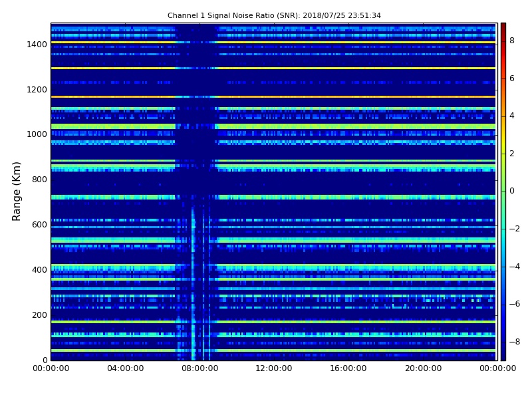Click the colorbar value 0 label
Image resolution: width=532 pixels, height=399 pixels.
[x=512, y=191]
